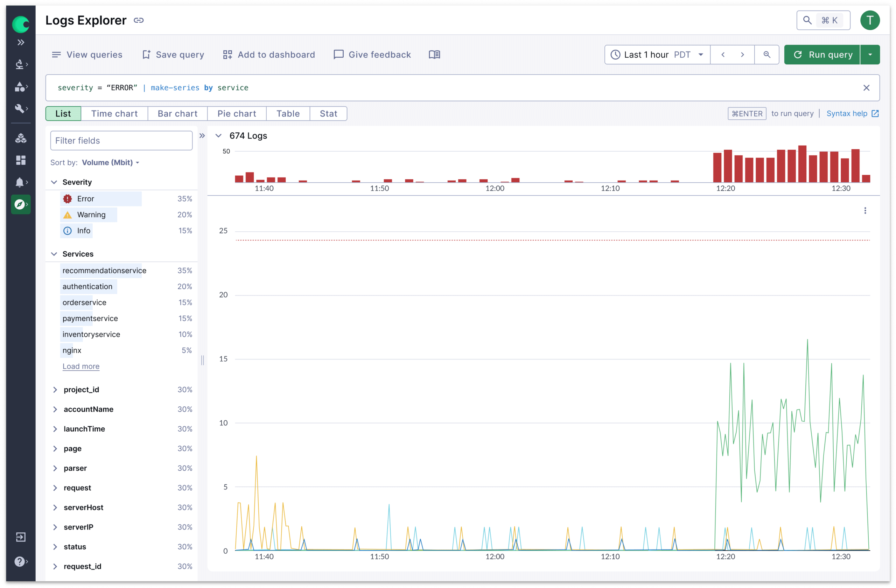The width and height of the screenshot is (896, 588).
Task: Toggle Info severity filter
Action: [x=126, y=231]
